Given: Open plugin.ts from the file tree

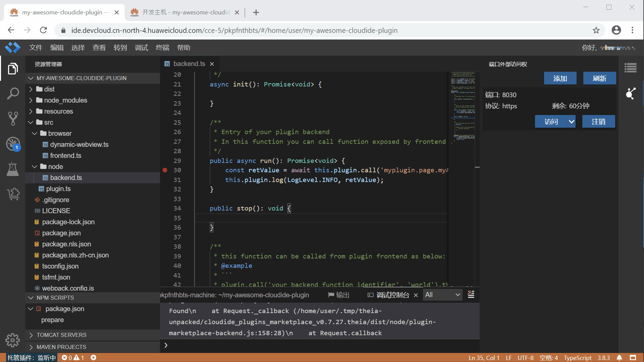Looking at the screenshot, I should 59,189.
